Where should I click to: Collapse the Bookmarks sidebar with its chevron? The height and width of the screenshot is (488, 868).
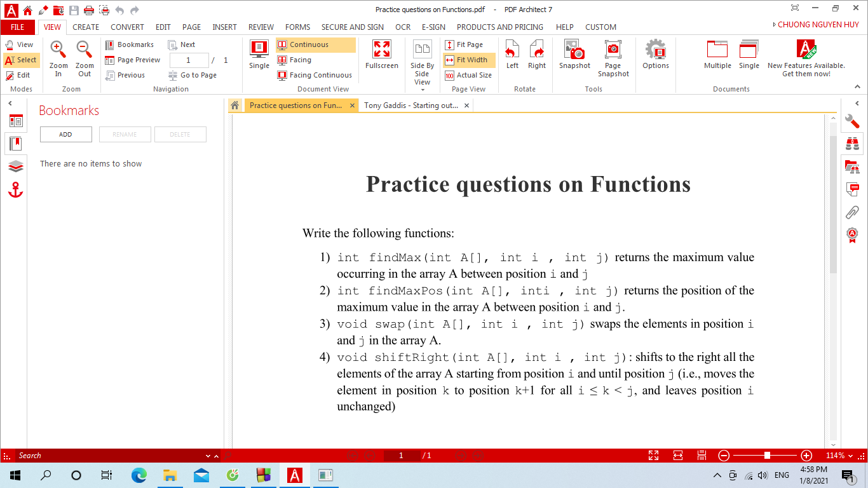click(x=10, y=103)
